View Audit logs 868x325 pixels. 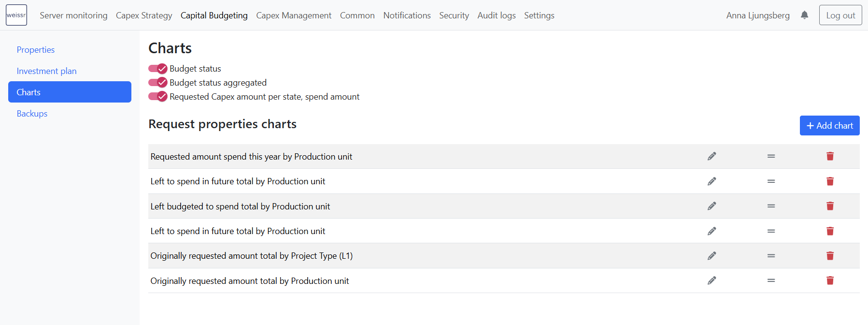pyautogui.click(x=497, y=15)
